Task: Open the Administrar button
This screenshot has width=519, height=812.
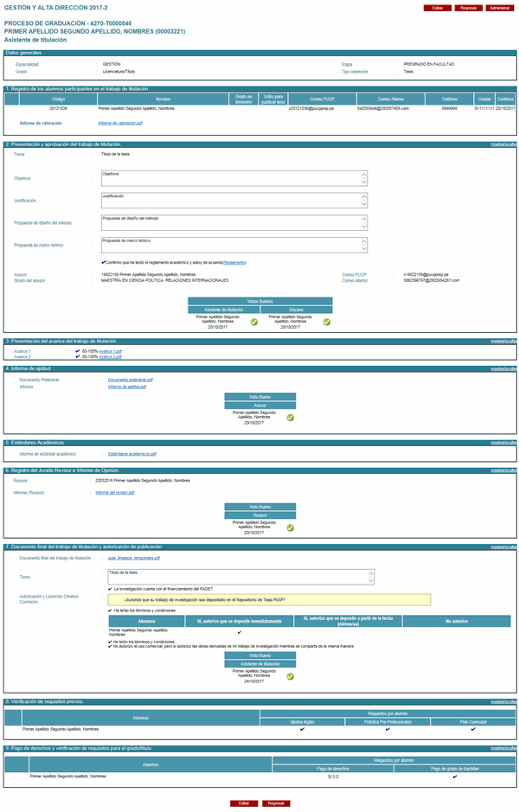Action: click(500, 9)
